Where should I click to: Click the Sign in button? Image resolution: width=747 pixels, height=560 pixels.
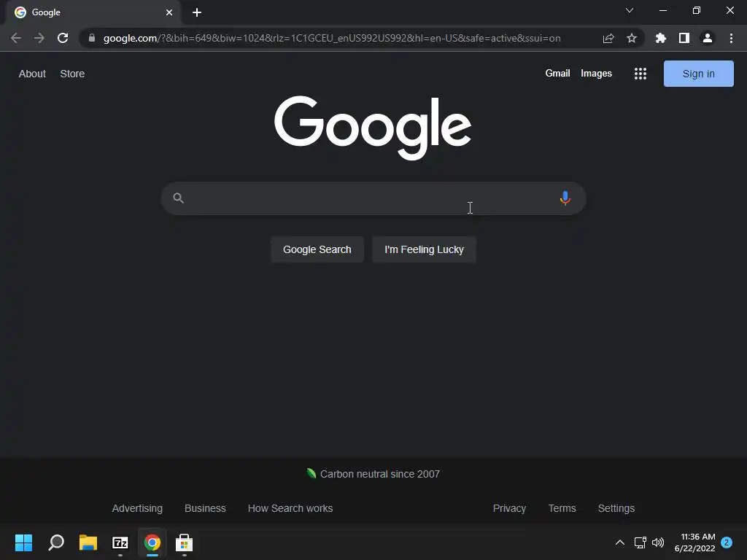pyautogui.click(x=698, y=74)
